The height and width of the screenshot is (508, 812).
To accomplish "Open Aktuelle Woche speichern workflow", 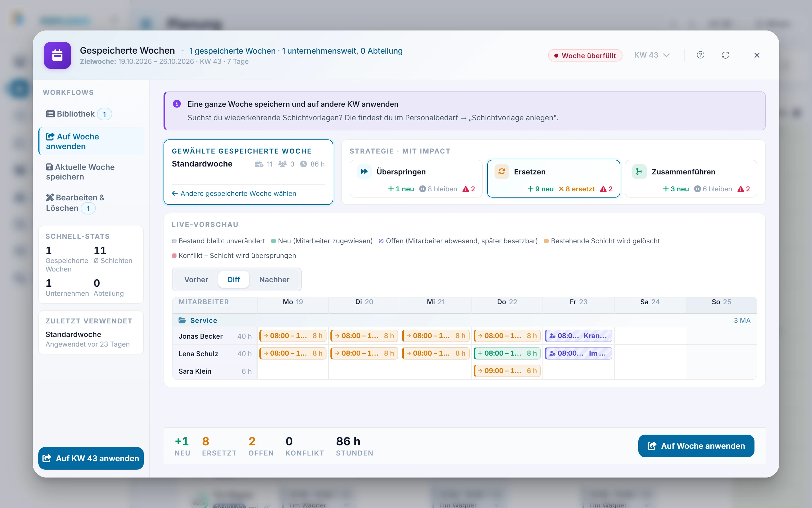I will click(x=91, y=172).
